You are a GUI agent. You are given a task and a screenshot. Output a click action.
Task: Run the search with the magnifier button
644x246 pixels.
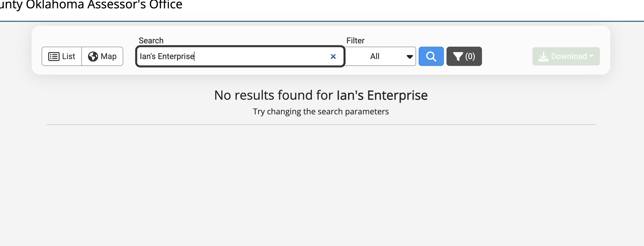click(x=431, y=56)
